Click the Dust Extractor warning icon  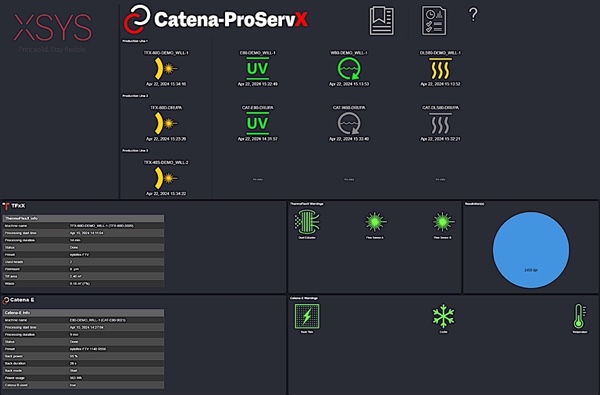point(307,222)
